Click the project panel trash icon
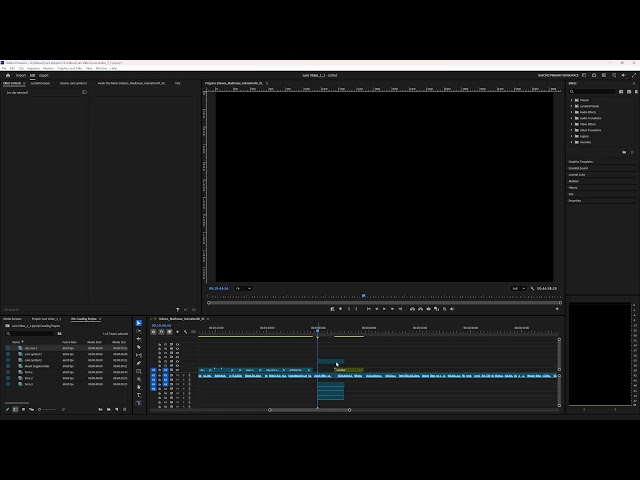Screen dimensions: 640x480 (x=124, y=409)
